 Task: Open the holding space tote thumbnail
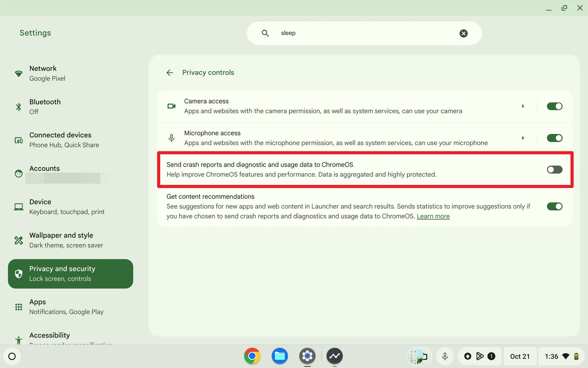pos(419,356)
